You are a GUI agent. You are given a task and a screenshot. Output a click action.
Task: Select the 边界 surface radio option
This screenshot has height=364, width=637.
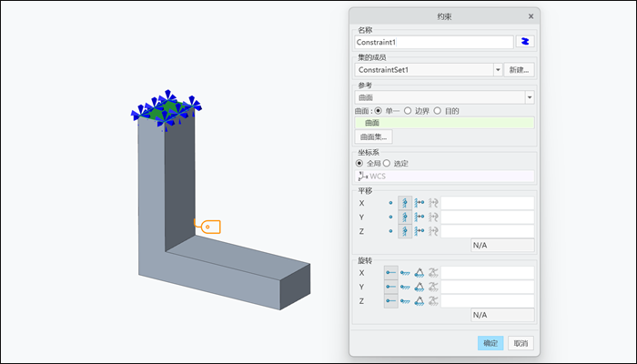pyautogui.click(x=408, y=110)
